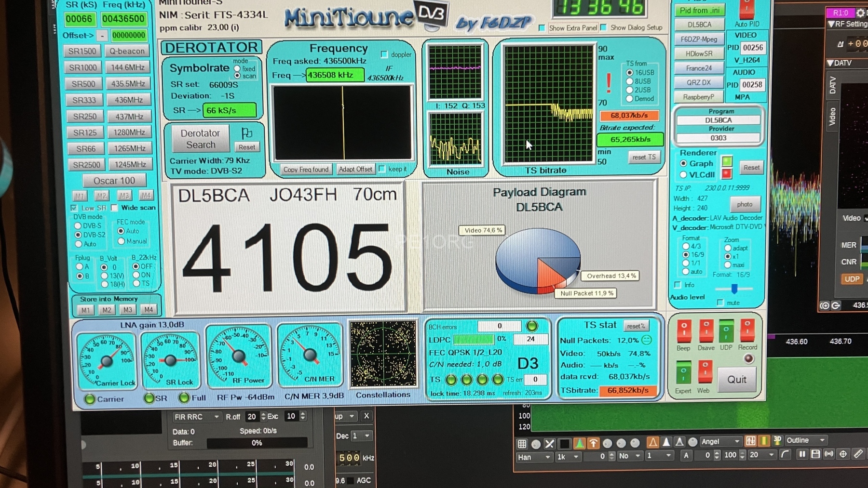The image size is (868, 488).
Task: Toggle the red Beep rocker switch
Action: (683, 330)
